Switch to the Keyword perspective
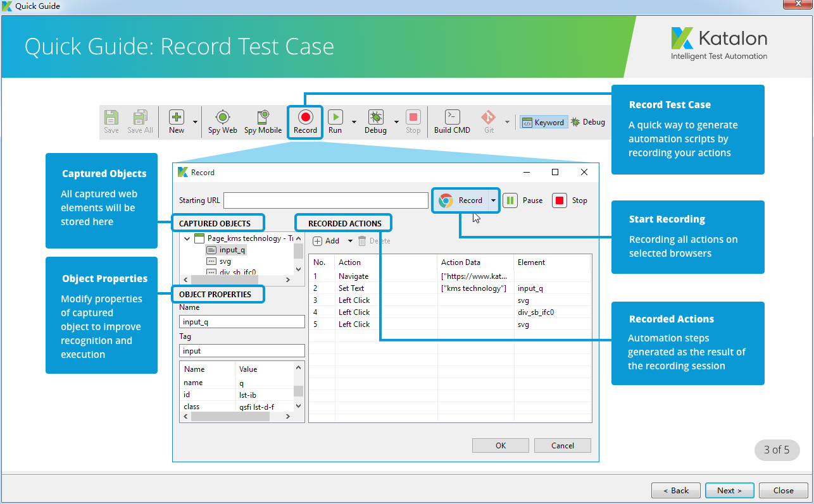Screen dimensions: 814x504 (543, 123)
